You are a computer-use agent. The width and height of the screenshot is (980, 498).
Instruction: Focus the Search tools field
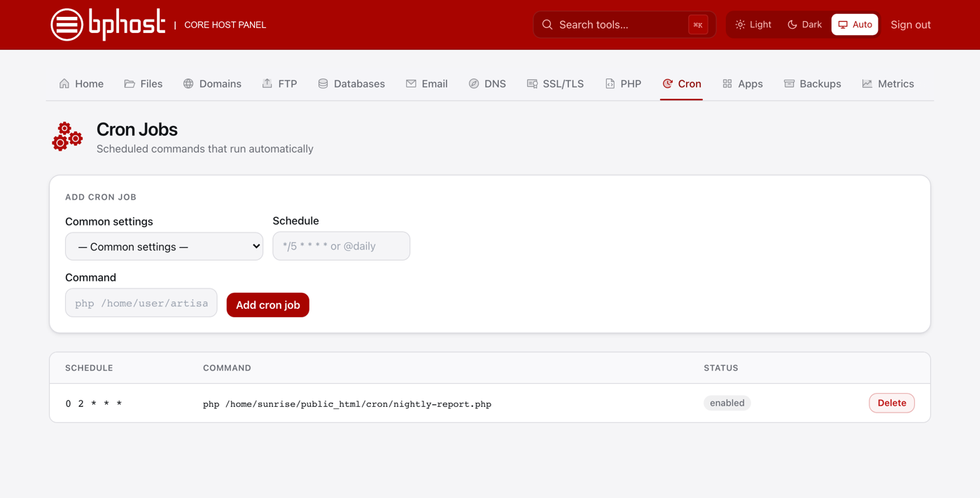point(624,25)
